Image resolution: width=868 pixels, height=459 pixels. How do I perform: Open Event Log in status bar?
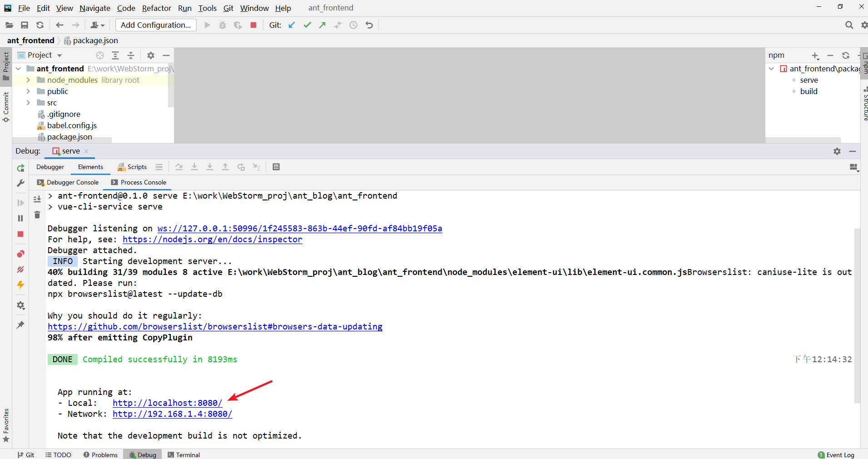836,455
